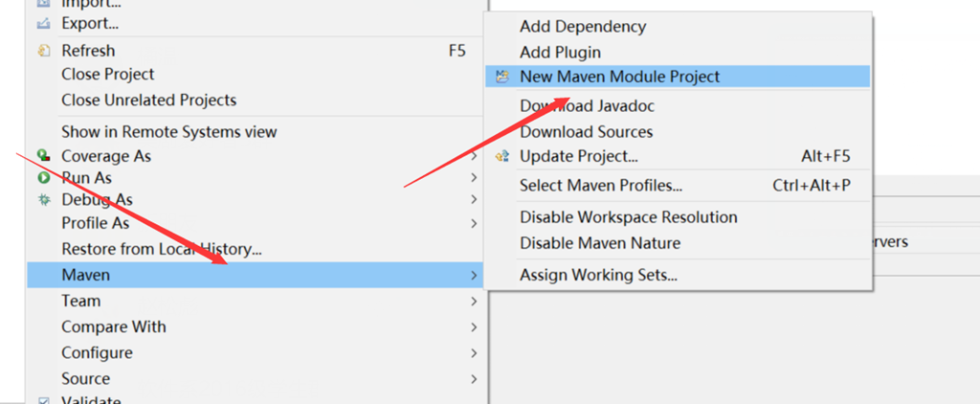This screenshot has width=980, height=404.
Task: Click the Alt+F5 shortcut text
Action: tap(826, 156)
